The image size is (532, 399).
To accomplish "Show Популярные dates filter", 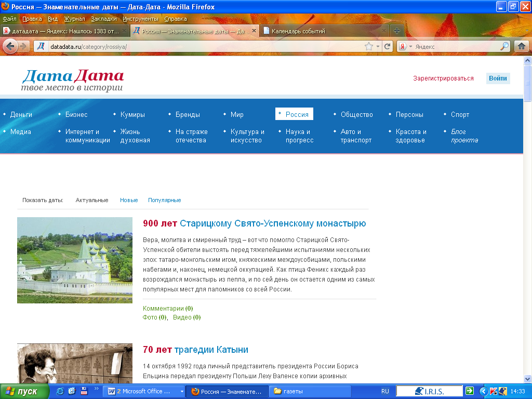I will click(165, 200).
